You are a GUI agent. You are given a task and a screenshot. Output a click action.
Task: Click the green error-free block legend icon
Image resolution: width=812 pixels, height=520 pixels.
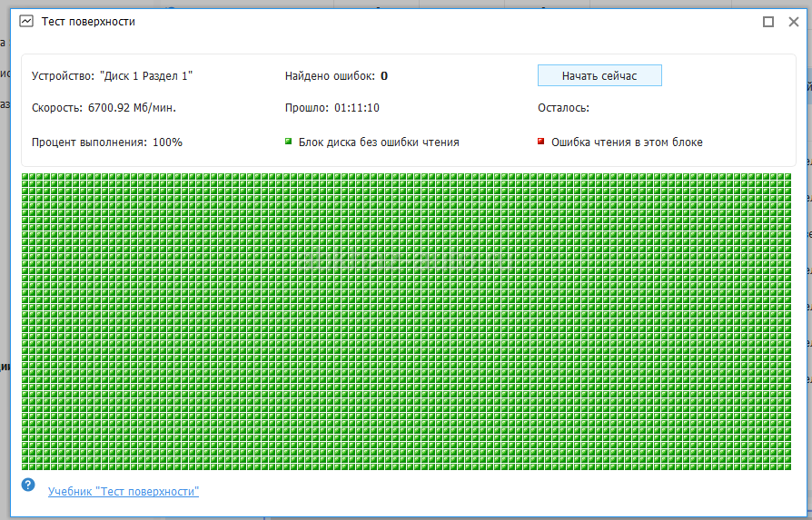coord(289,142)
